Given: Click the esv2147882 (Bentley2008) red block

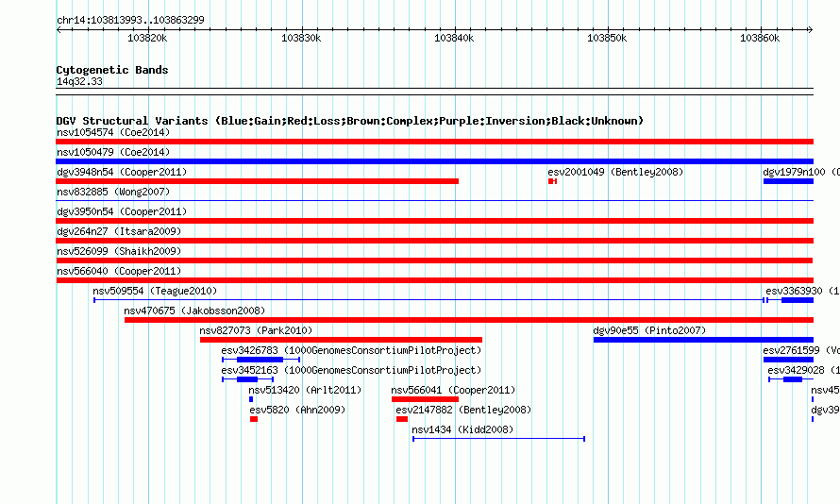Looking at the screenshot, I should [402, 419].
